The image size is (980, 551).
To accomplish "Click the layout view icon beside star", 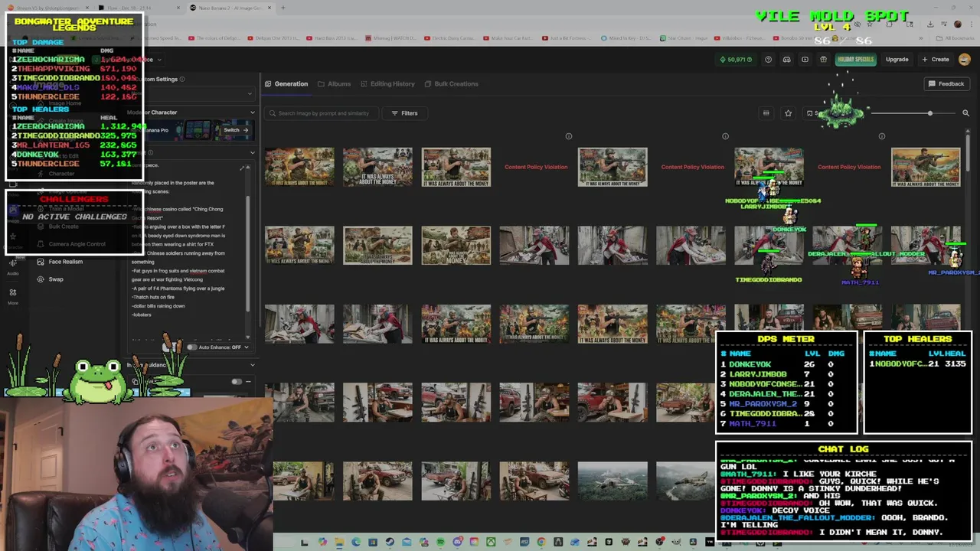I will 766,113.
